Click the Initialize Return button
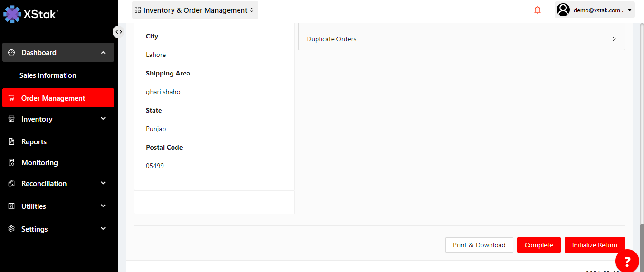The image size is (644, 272). point(594,245)
